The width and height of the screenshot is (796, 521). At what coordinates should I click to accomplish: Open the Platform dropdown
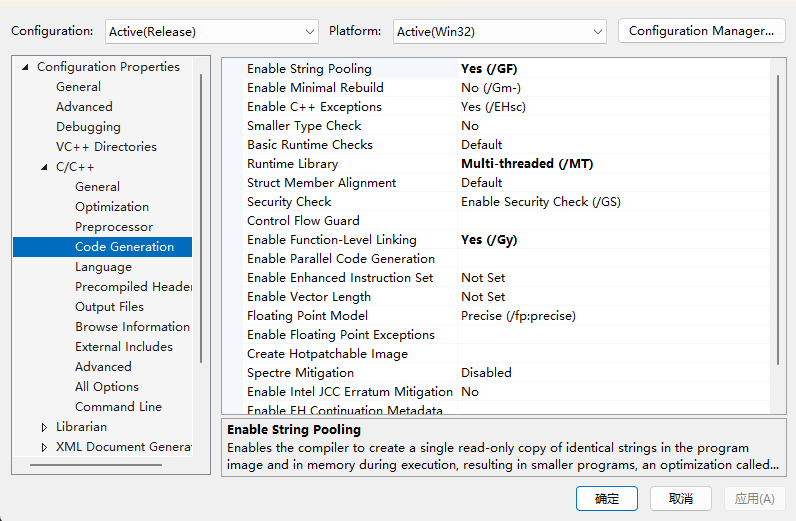coord(500,31)
